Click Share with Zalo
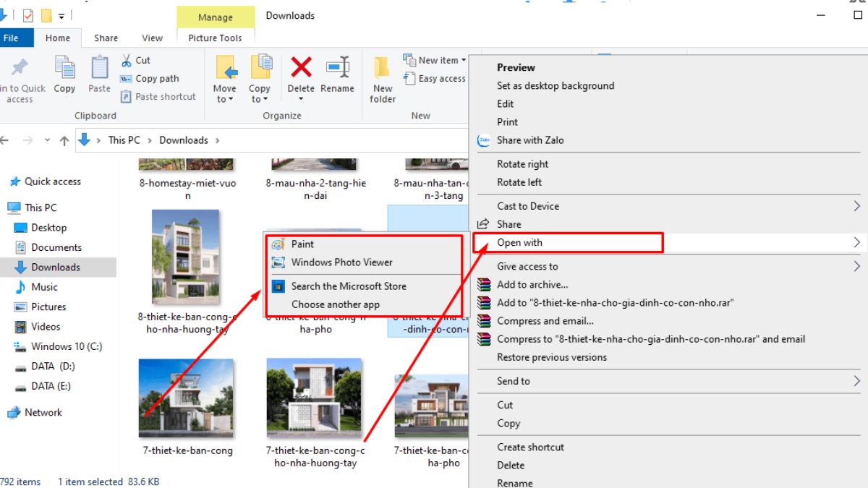868x488 pixels. point(530,140)
